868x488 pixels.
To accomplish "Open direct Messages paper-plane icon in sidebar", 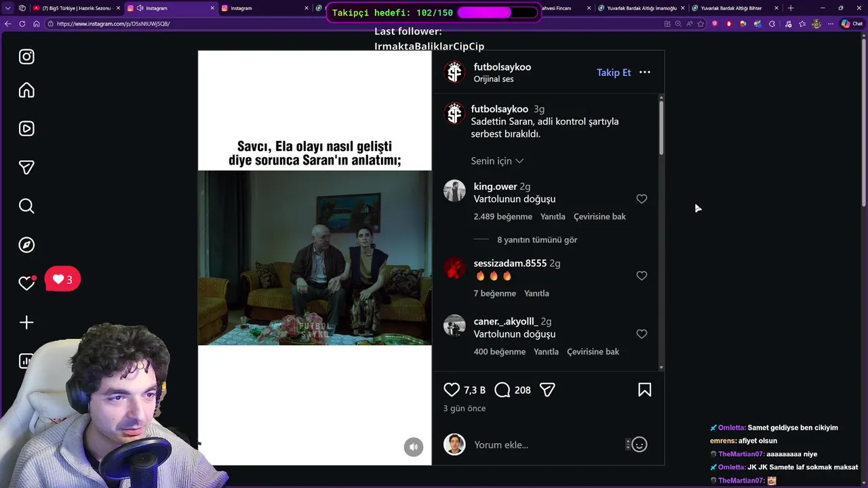I will point(26,167).
